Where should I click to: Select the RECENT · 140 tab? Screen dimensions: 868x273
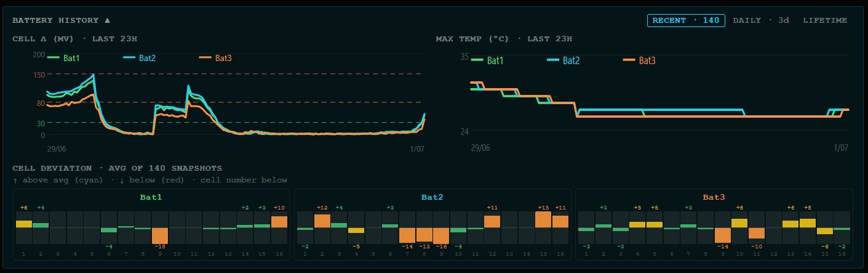point(686,20)
